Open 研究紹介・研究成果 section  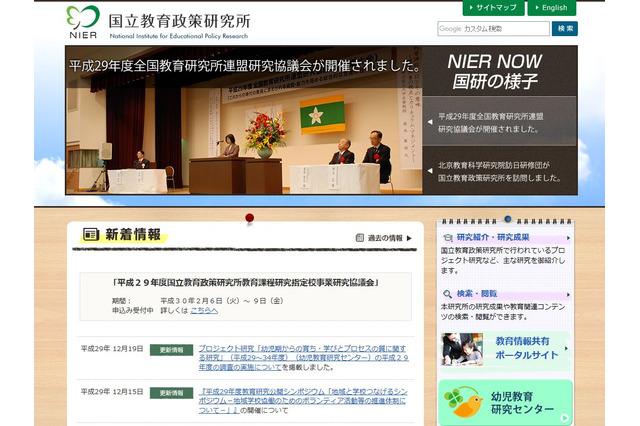pyautogui.click(x=493, y=237)
